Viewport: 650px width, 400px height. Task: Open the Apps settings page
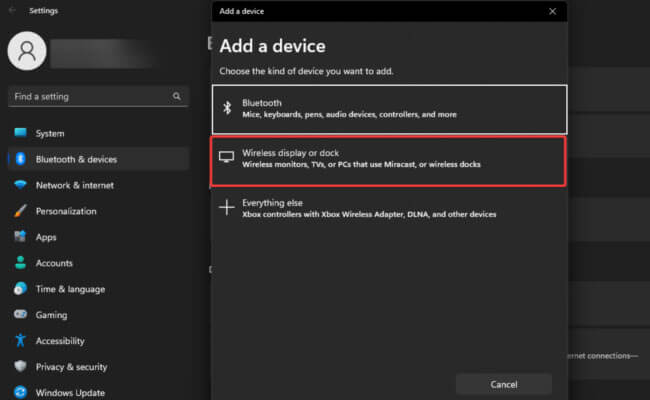pyautogui.click(x=99, y=237)
